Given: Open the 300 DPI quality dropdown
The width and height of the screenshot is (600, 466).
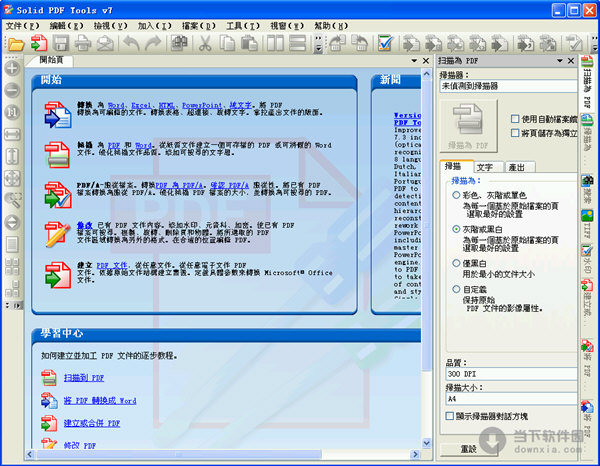Looking at the screenshot, I should [511, 374].
